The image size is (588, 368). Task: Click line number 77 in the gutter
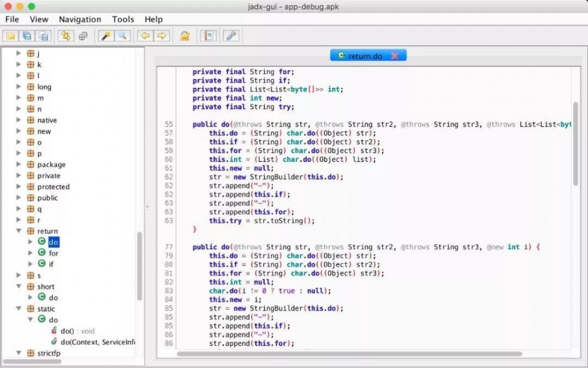click(x=169, y=247)
